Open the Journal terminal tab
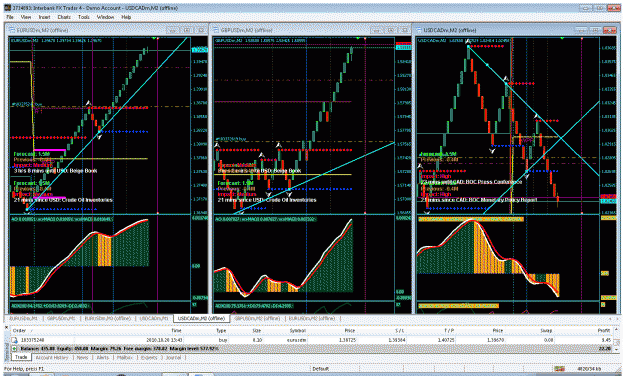The height and width of the screenshot is (376, 625). (x=173, y=357)
